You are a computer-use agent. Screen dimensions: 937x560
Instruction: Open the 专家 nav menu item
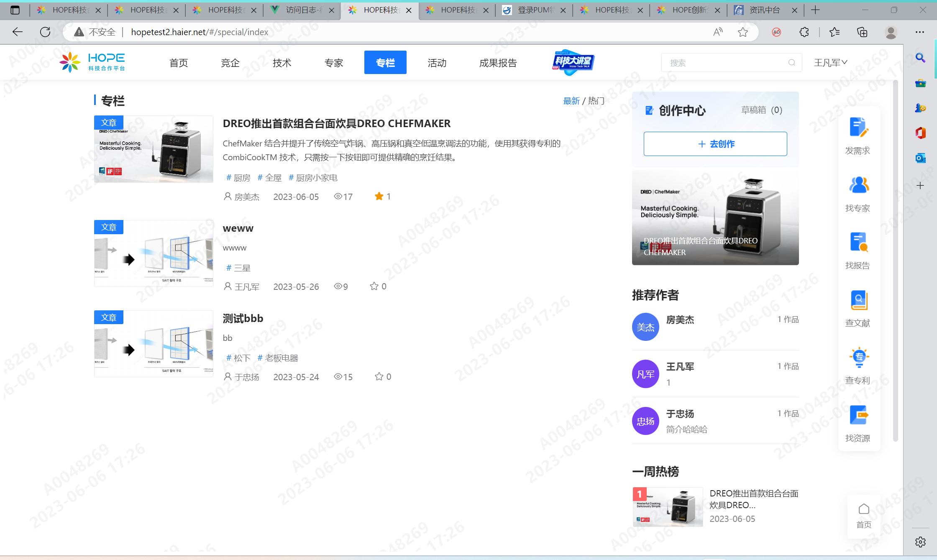(334, 63)
